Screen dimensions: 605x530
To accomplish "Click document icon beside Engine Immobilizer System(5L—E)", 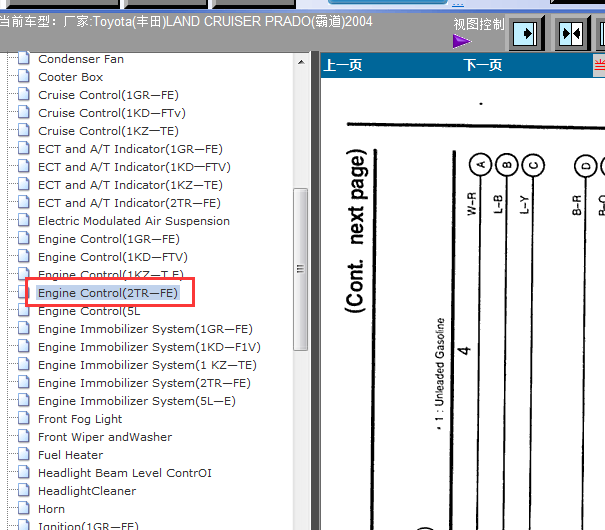I will (24, 400).
